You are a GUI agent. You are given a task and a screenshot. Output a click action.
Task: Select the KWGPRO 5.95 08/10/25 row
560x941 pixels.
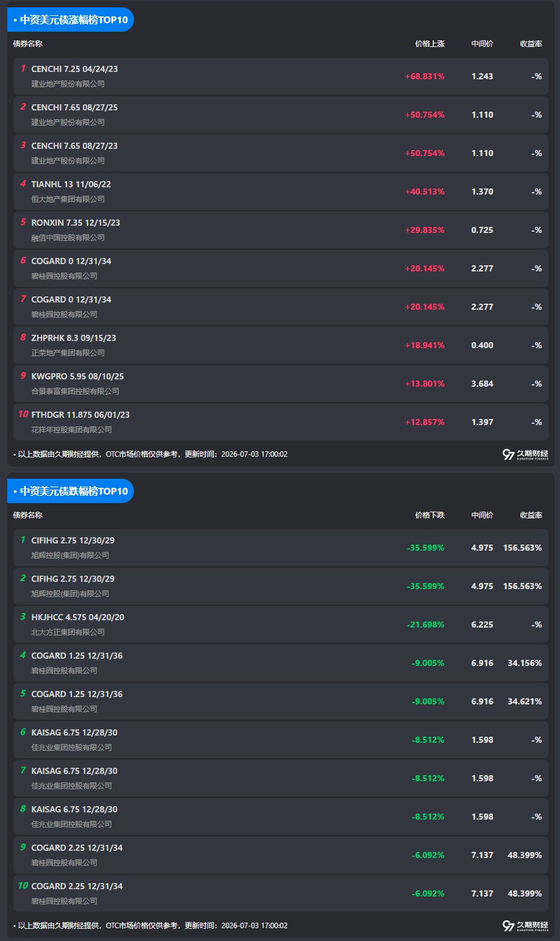click(x=281, y=384)
